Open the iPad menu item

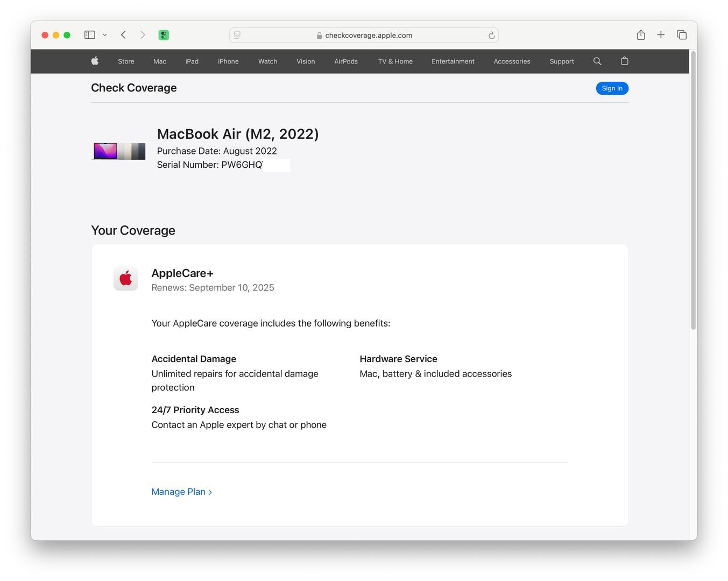tap(192, 61)
